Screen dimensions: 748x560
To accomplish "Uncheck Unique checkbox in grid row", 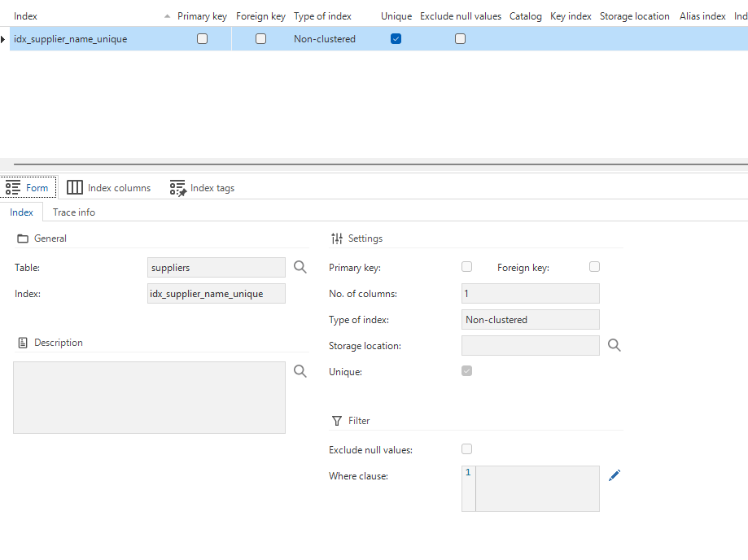I will pos(396,38).
